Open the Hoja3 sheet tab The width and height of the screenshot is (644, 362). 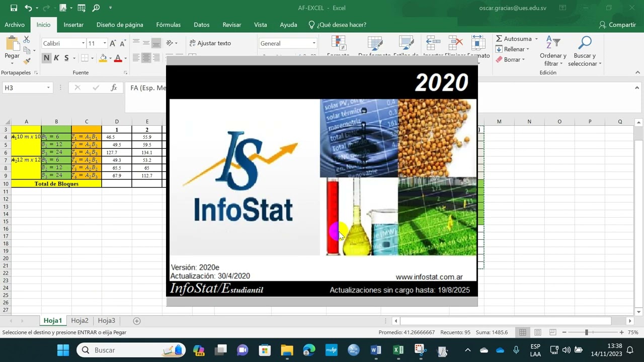(x=107, y=321)
